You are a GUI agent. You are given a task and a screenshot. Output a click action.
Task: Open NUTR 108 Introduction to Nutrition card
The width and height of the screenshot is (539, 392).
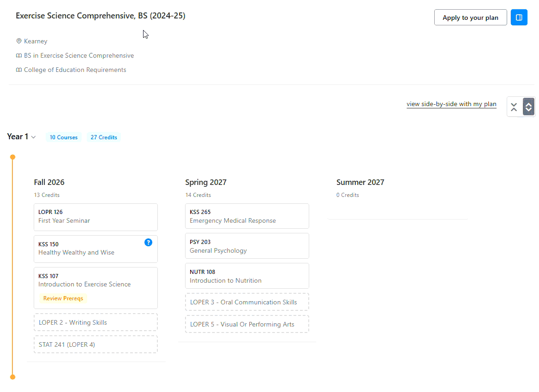coord(247,276)
